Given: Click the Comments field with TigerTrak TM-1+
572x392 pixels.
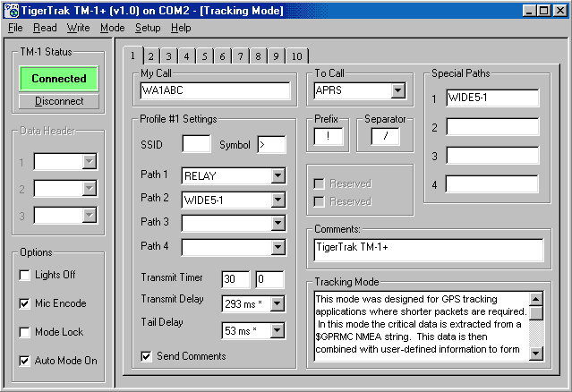Looking at the screenshot, I should click(428, 251).
